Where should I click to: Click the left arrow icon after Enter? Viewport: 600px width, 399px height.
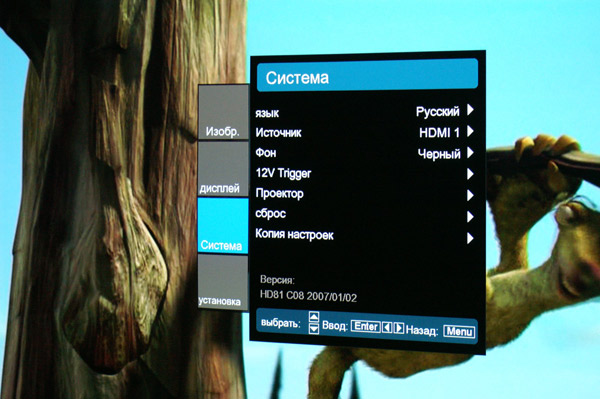coord(387,327)
